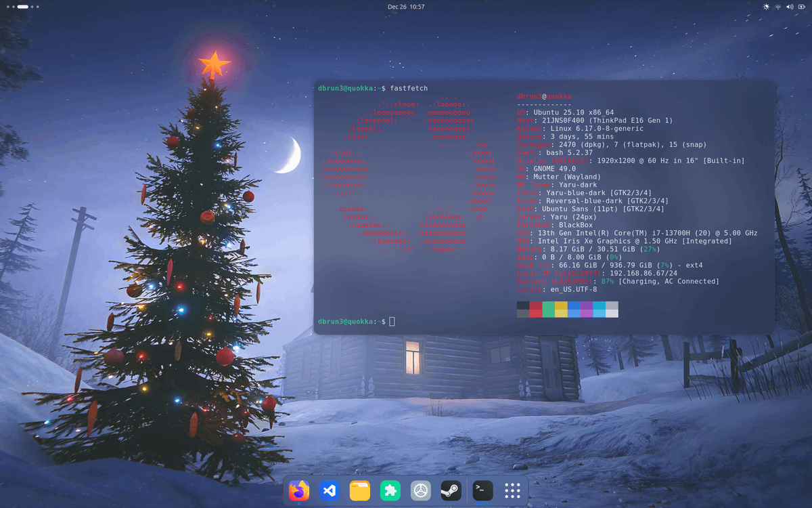Click the Kernel line Linux 6.17.0-8-generic
Viewport: 812px width, 508px height.
coord(580,129)
